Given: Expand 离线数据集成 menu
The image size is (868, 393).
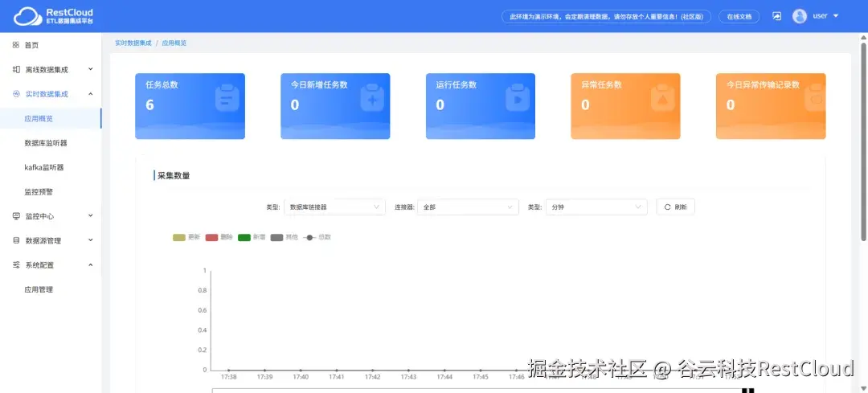Looking at the screenshot, I should (x=51, y=70).
